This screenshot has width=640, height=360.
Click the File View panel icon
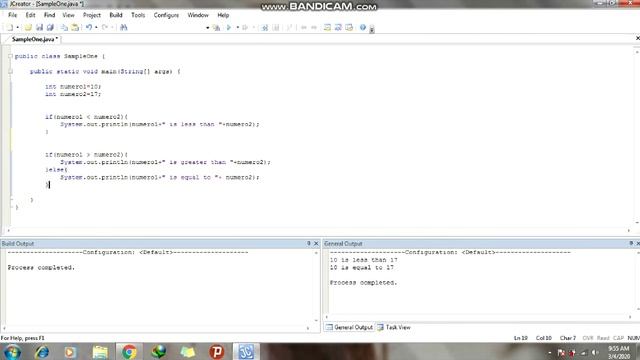coord(327,27)
